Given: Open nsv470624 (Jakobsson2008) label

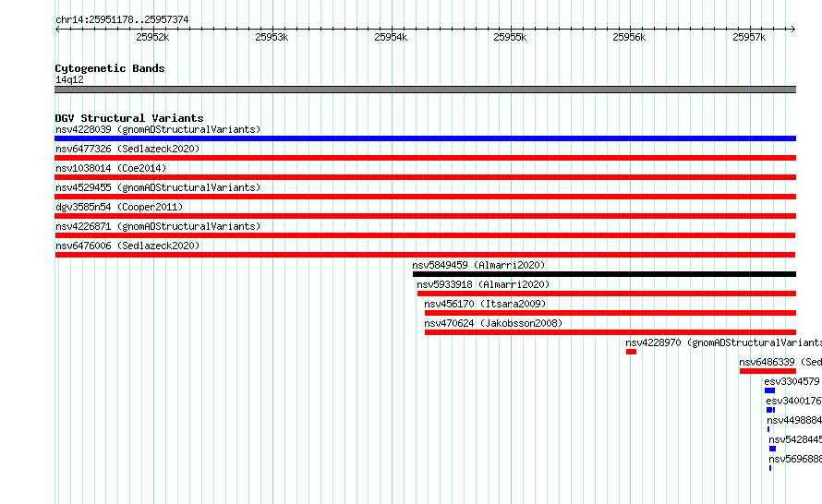Looking at the screenshot, I should [x=493, y=323].
